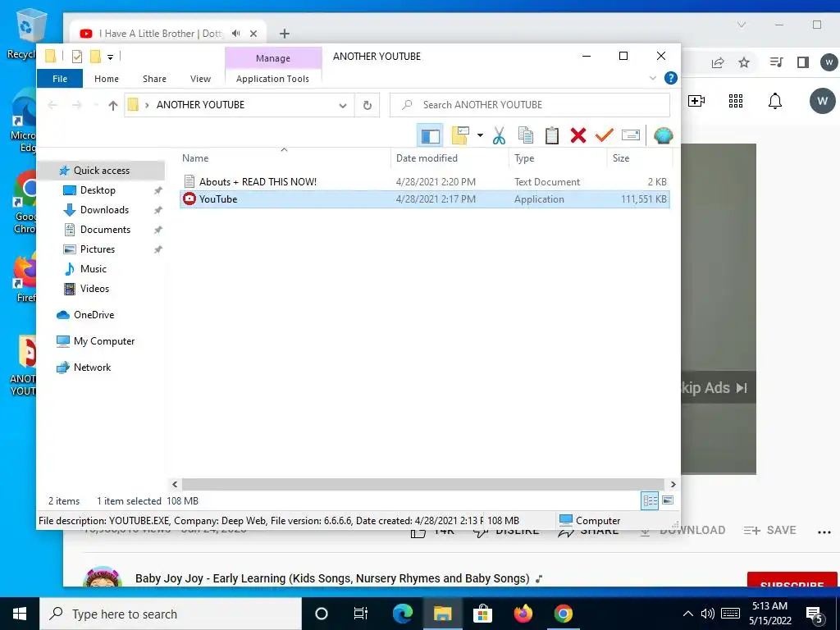The height and width of the screenshot is (630, 840).
Task: Click the New Folder icon in title bar
Action: point(95,57)
